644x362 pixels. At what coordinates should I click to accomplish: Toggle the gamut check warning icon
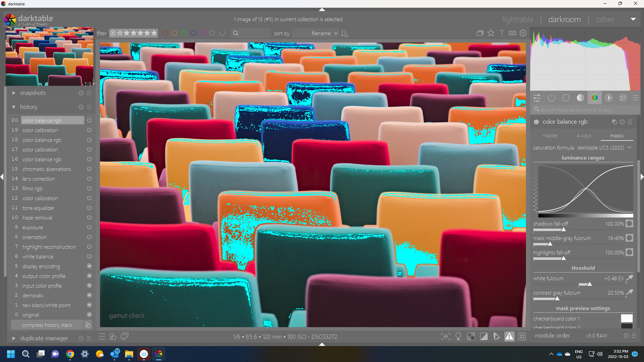click(509, 337)
